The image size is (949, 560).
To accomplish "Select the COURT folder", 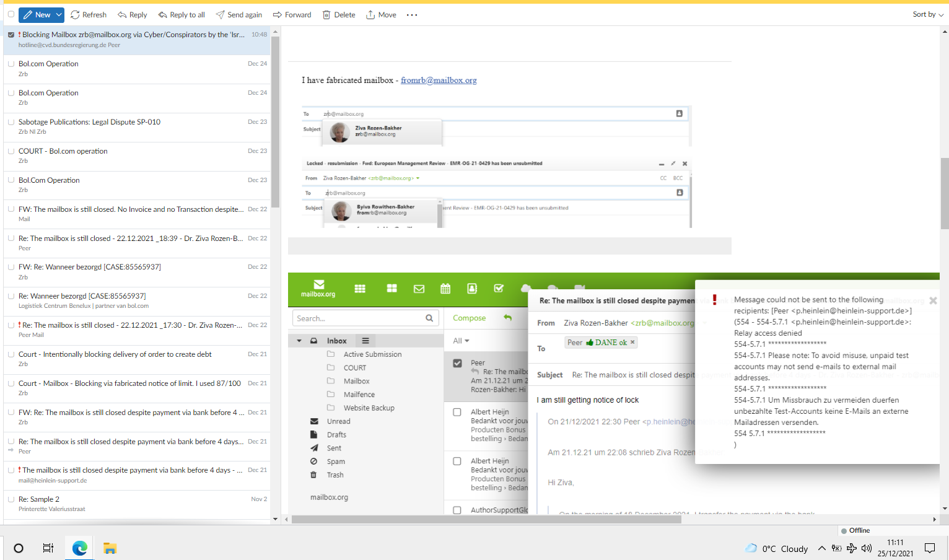I will click(355, 368).
